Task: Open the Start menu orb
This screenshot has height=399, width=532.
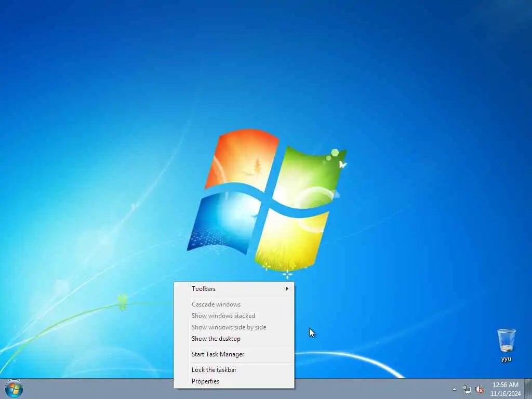Action: [14, 389]
